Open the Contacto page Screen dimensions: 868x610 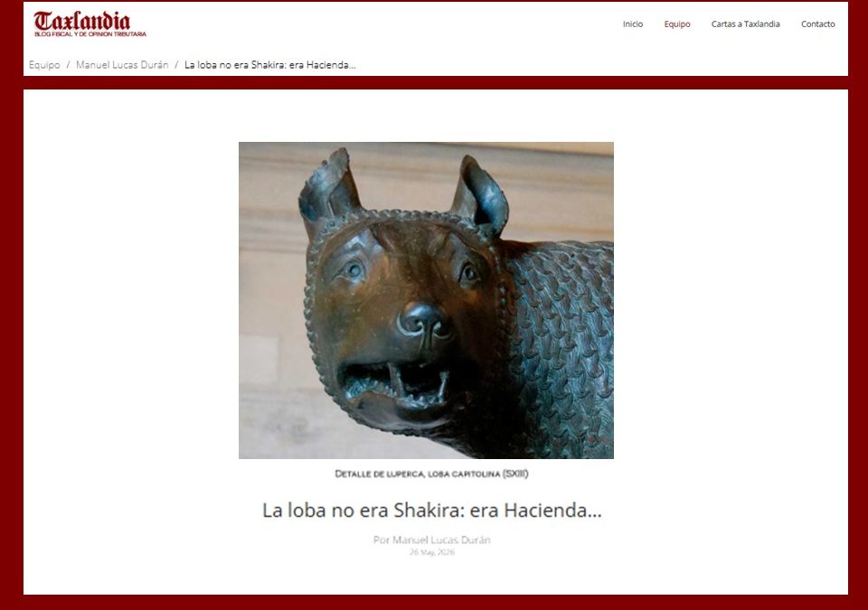click(817, 23)
